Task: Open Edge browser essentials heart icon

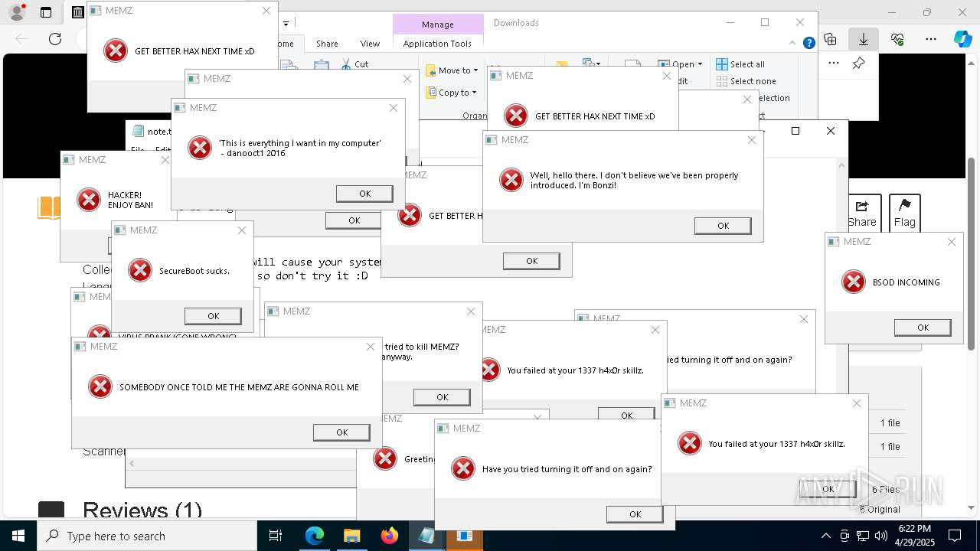Action: pos(897,39)
